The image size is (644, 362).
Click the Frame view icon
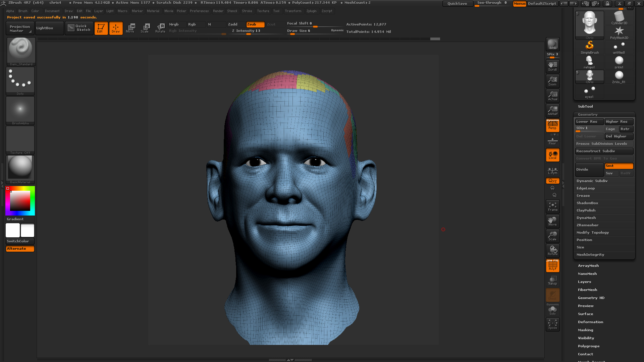tap(552, 206)
